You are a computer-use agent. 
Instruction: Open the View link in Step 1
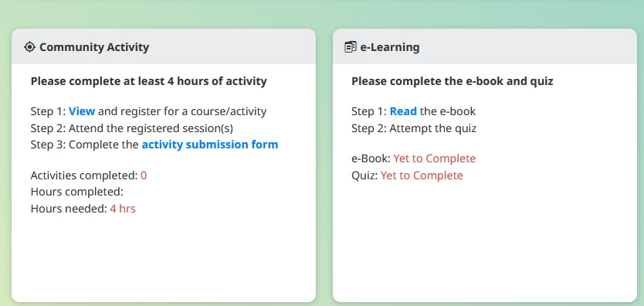coord(82,111)
